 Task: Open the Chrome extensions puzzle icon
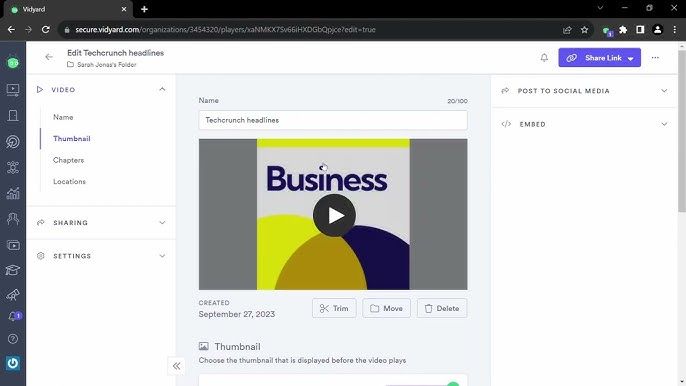(623, 30)
